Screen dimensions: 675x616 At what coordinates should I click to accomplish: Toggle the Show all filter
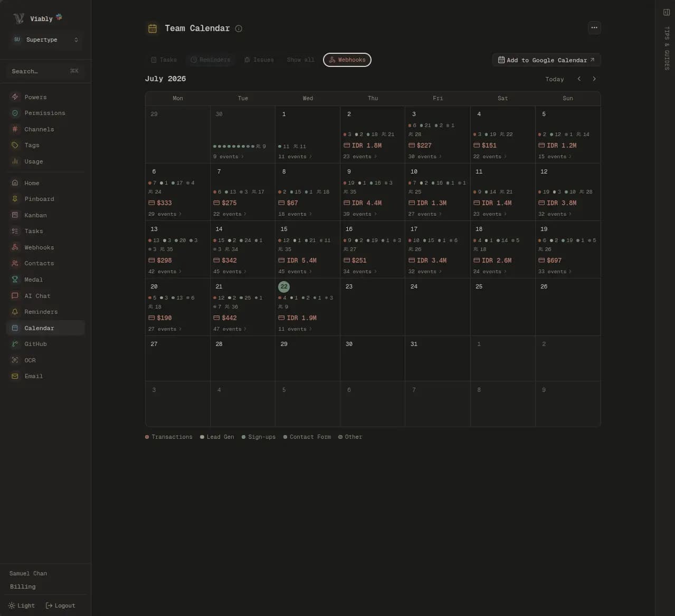coord(300,60)
